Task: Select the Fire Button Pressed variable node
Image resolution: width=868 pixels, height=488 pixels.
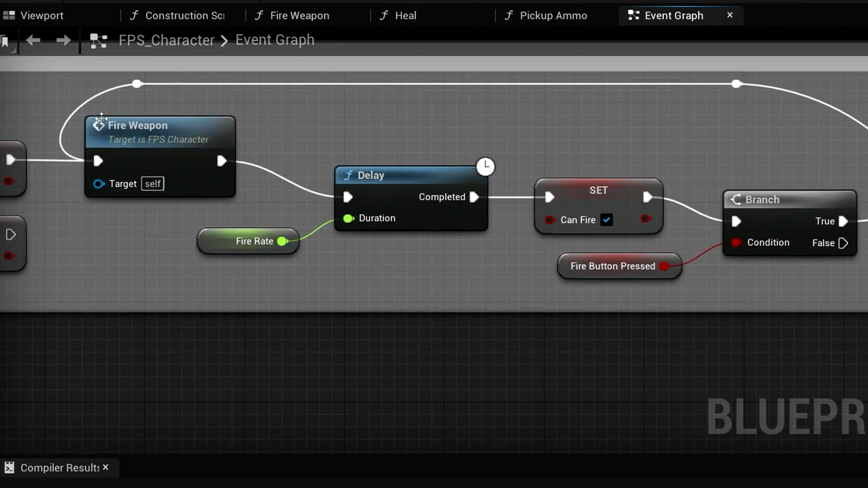Action: click(619, 266)
